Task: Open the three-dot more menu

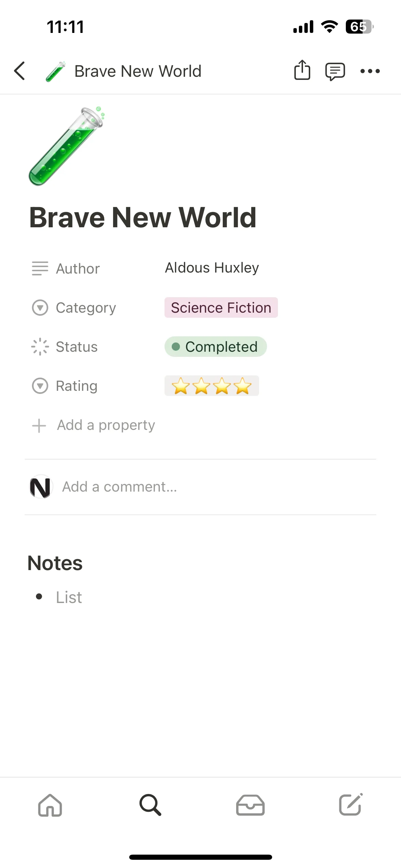Action: click(x=370, y=71)
